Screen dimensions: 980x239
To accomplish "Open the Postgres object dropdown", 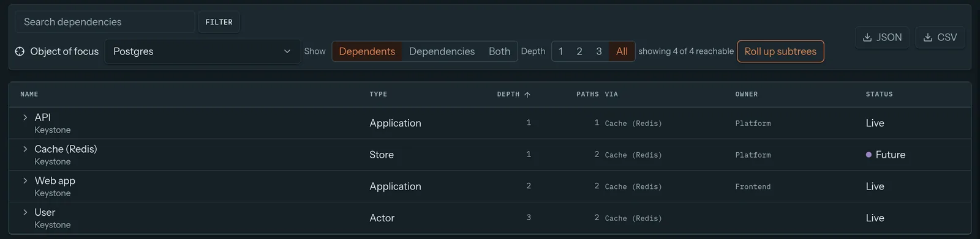I will click(x=202, y=51).
